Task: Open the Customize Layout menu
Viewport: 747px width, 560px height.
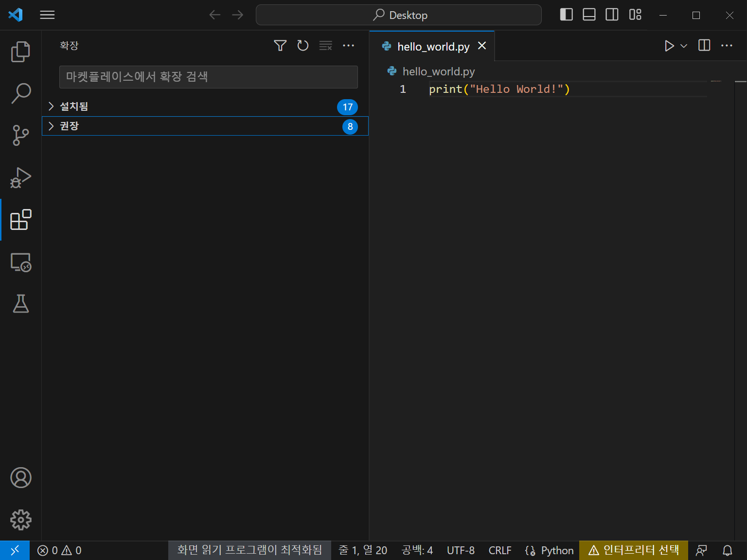Action: (635, 15)
